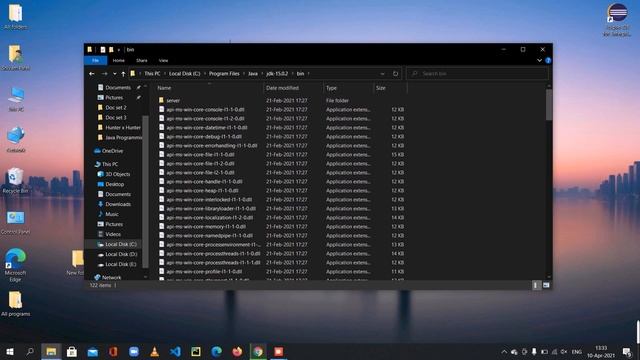Viewport: 640px width, 360px height.
Task: Select OneDrive in navigation pane
Action: tap(108, 151)
